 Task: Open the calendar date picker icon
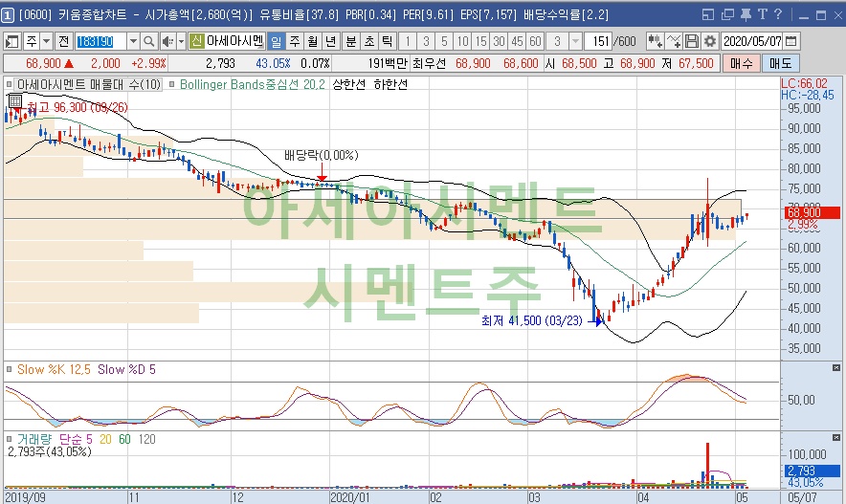[791, 41]
